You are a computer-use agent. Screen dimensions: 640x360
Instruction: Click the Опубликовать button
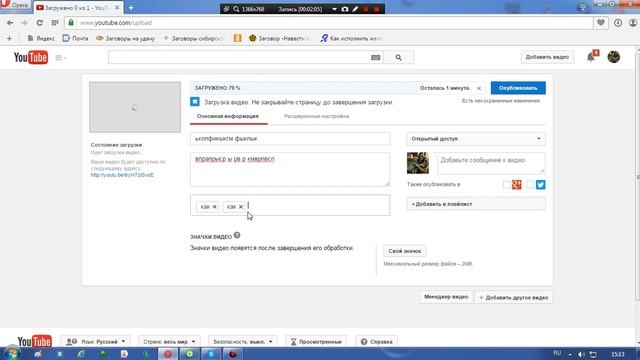(518, 88)
